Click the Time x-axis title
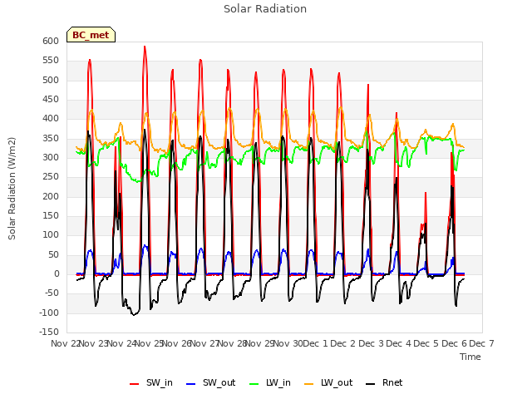The height and width of the screenshot is (399, 532). pos(470,357)
